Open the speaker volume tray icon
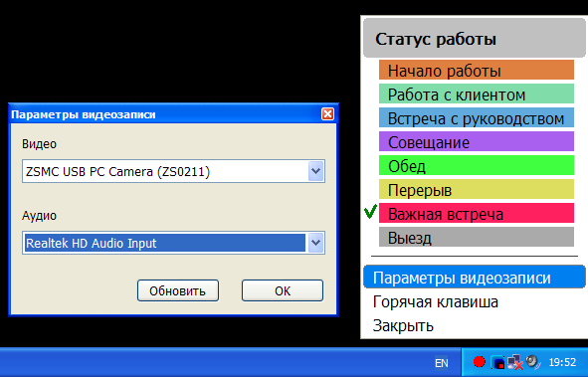This screenshot has width=588, height=377. pyautogui.click(x=533, y=362)
